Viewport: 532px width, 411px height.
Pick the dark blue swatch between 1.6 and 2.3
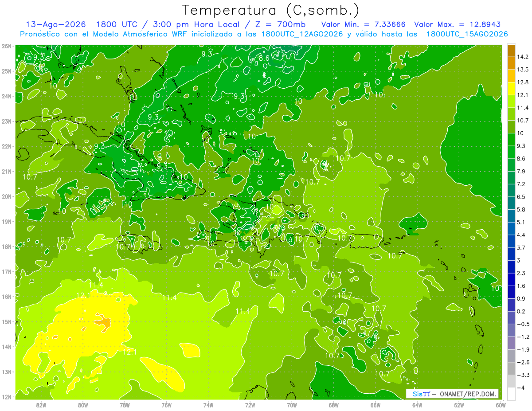pos(511,280)
